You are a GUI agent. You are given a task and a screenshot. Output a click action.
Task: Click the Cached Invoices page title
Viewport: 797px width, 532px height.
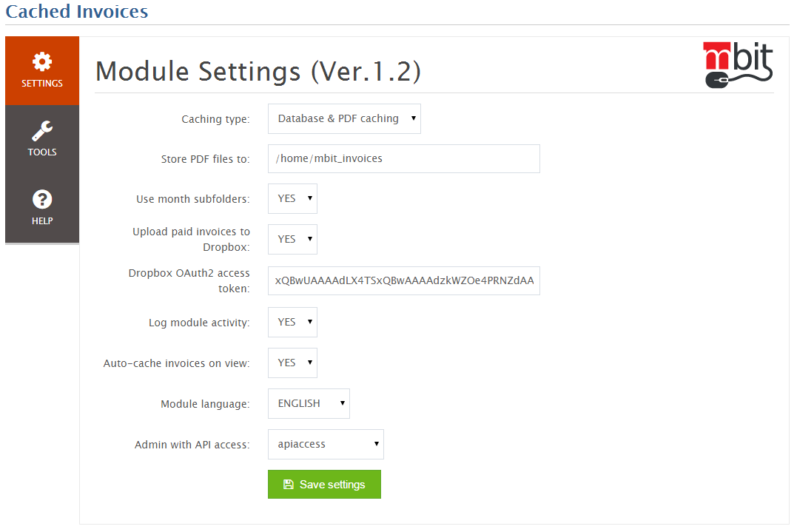(x=76, y=12)
